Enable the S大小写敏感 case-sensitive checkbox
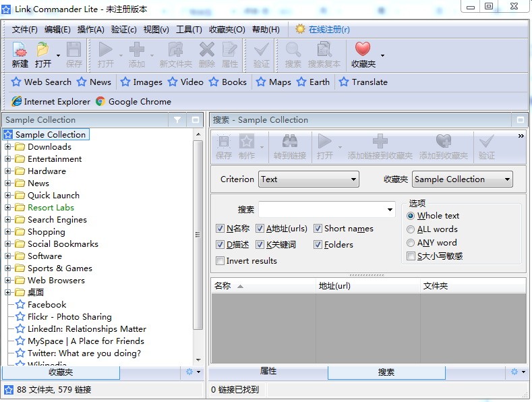This screenshot has height=402, width=532. [x=411, y=256]
